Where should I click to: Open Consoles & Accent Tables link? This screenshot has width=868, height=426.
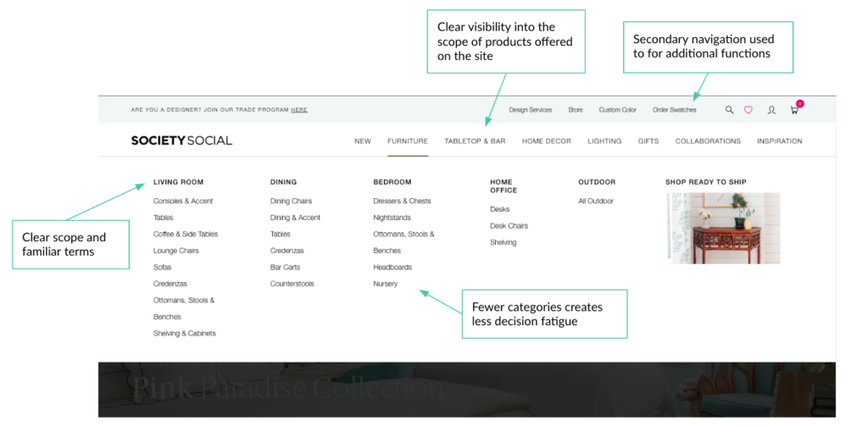tap(183, 209)
